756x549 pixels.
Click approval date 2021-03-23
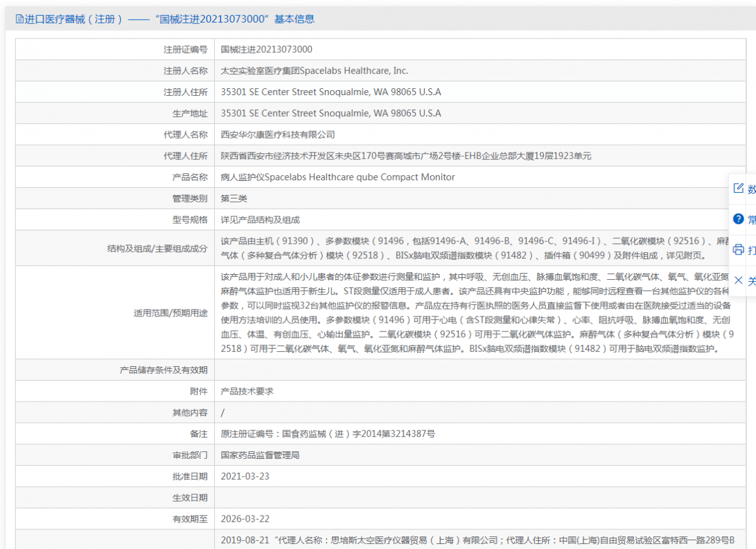pyautogui.click(x=245, y=477)
